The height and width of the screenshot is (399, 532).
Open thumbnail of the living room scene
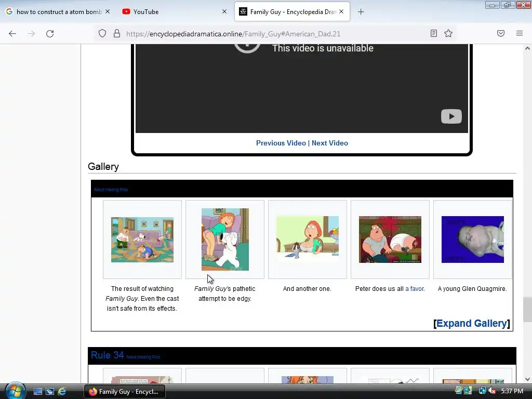142,240
